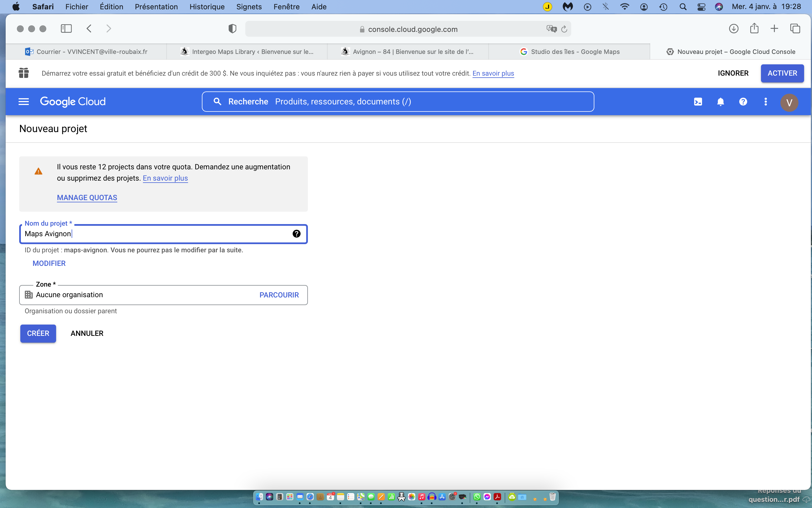Open the Aide menu
The width and height of the screenshot is (812, 508).
(319, 7)
